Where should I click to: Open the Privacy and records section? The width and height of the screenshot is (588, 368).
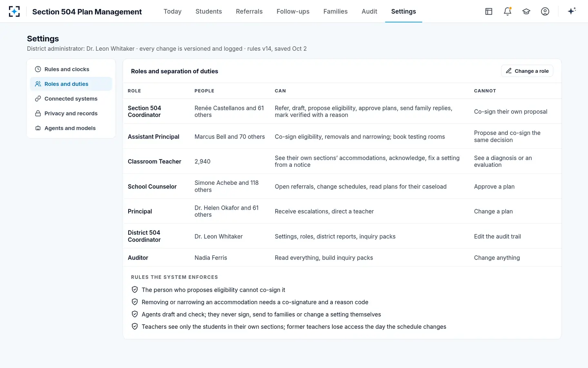point(71,113)
